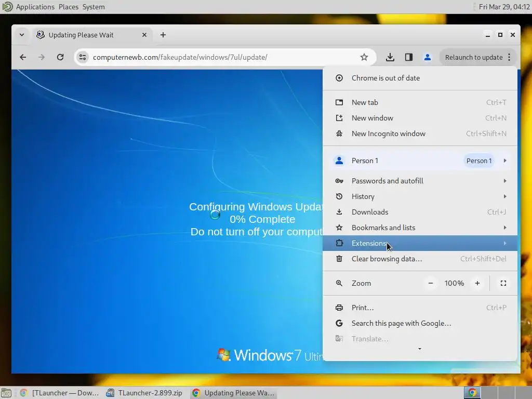Expand the History submenu arrow
The image size is (532, 399).
point(505,196)
